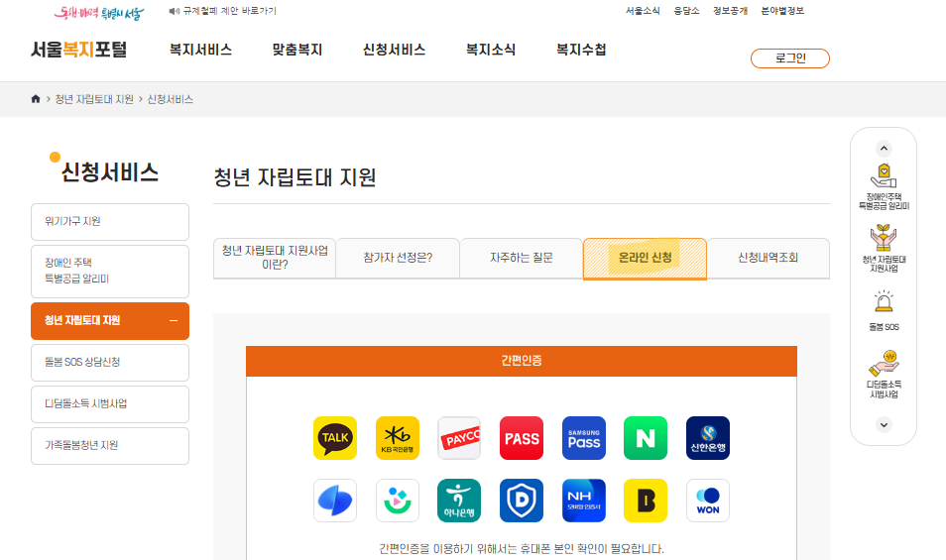Click quick menu up arrow
Viewport: 946px width, 560px height.
[884, 149]
